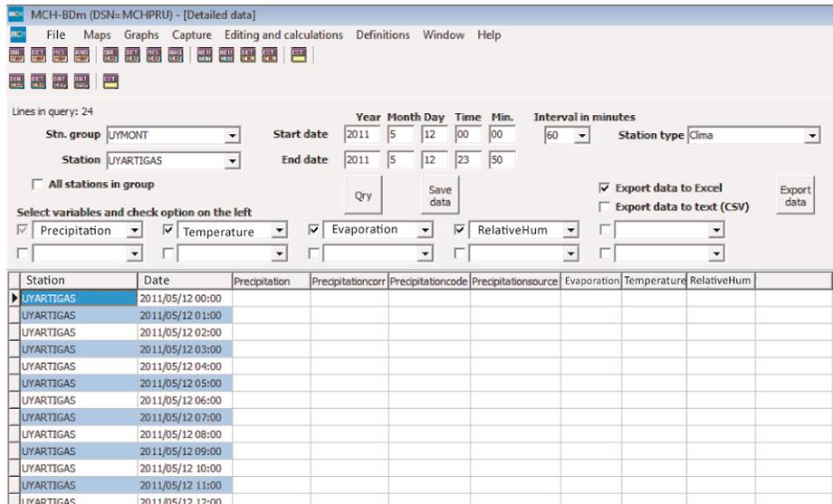This screenshot has height=504, width=833.
Task: Check Export data to text (CSV)
Action: (x=604, y=206)
